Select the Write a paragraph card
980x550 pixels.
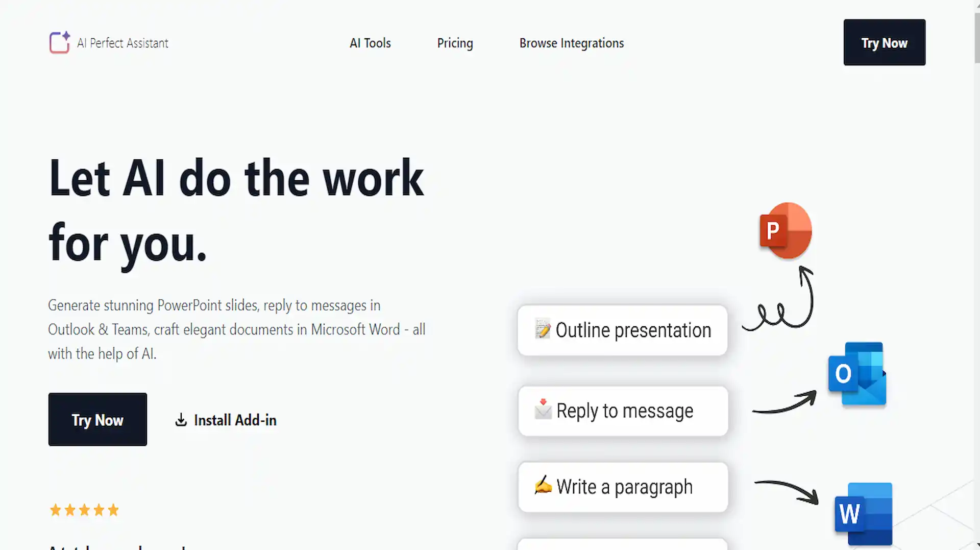623,487
